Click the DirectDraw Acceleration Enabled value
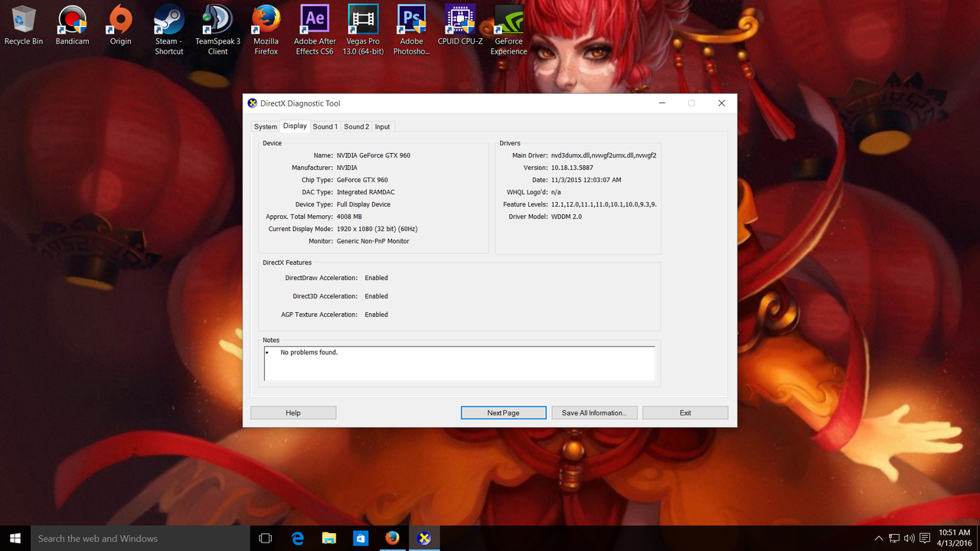The image size is (980, 551). 377,278
